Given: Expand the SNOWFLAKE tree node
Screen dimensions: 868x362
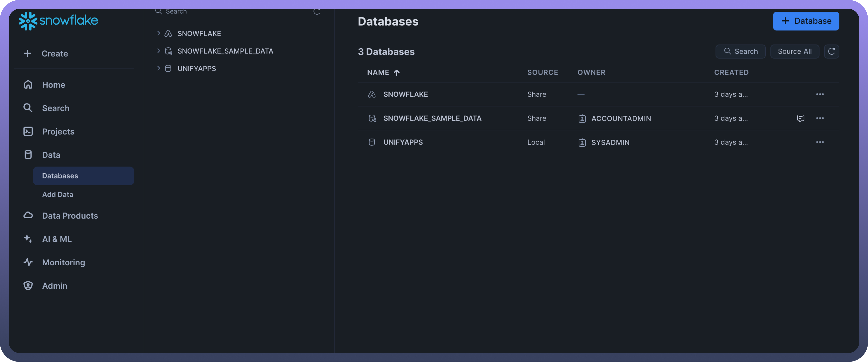Looking at the screenshot, I should click(x=158, y=33).
